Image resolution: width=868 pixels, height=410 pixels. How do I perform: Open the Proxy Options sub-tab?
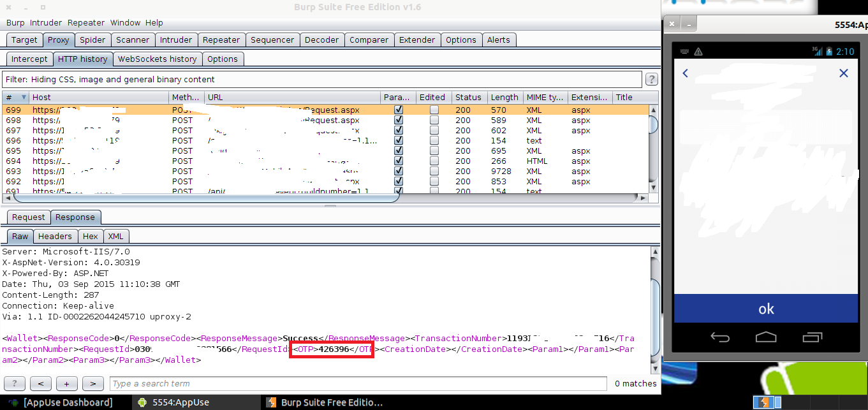click(223, 59)
